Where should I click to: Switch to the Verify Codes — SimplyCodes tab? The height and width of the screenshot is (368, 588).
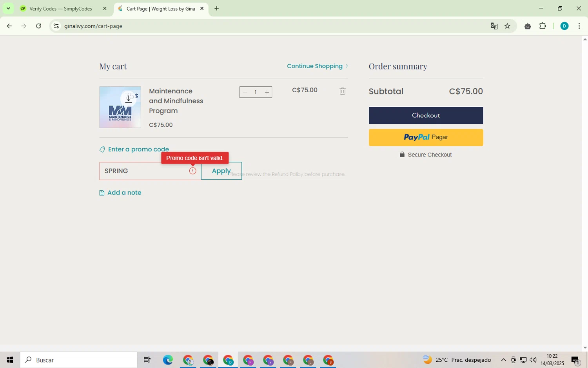(x=60, y=9)
